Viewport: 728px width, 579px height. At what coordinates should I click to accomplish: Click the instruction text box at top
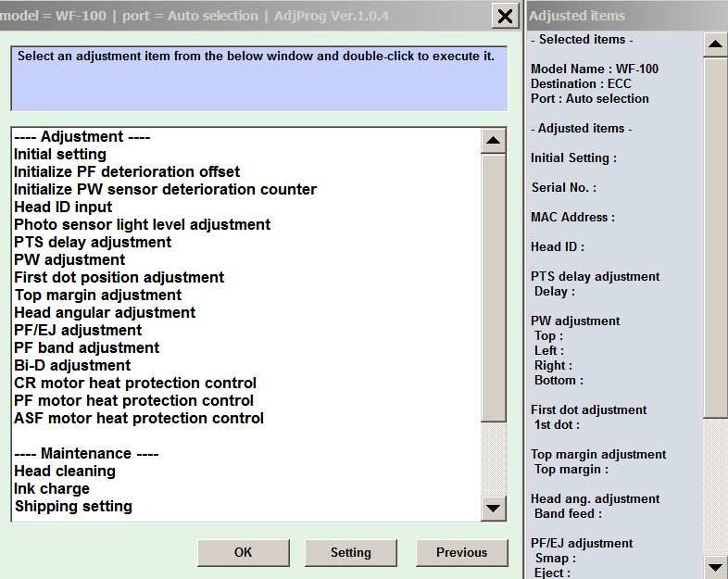(x=259, y=79)
